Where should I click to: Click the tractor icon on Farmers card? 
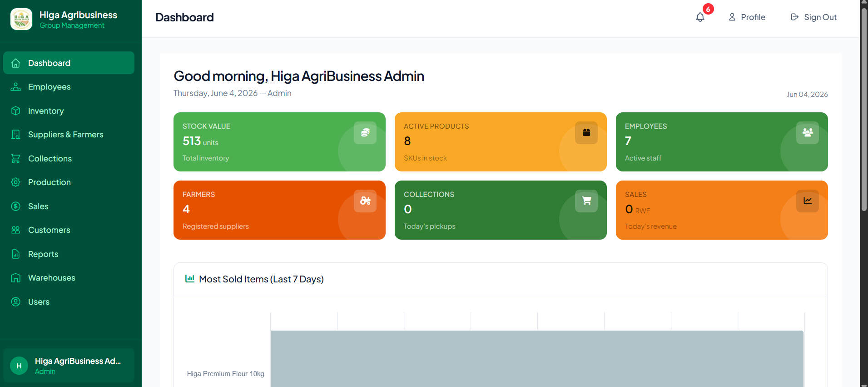click(365, 201)
